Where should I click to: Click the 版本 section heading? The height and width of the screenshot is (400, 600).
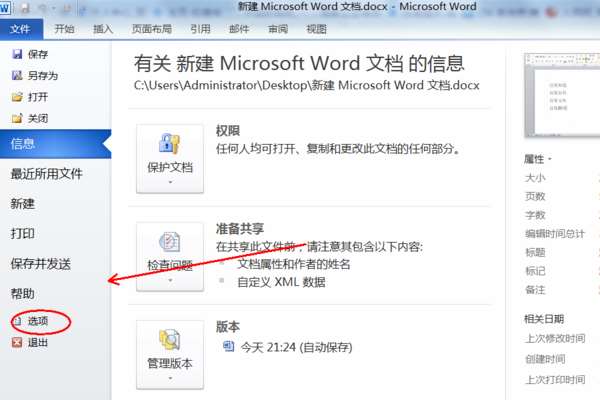point(228,327)
